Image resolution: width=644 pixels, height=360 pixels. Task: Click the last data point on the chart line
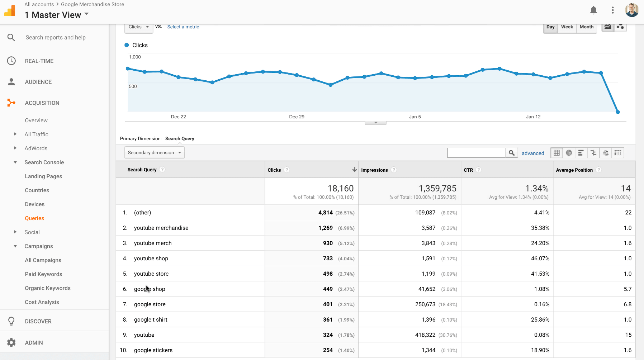pos(618,112)
